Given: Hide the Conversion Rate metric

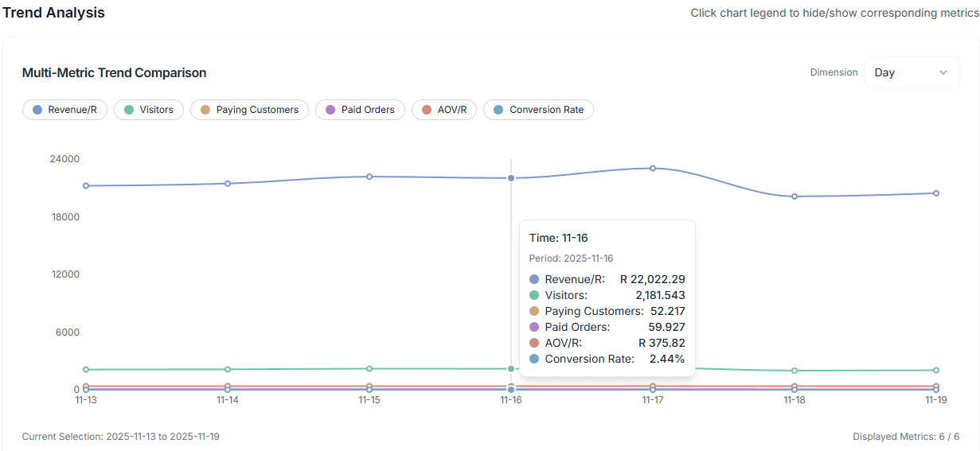Looking at the screenshot, I should [x=538, y=110].
